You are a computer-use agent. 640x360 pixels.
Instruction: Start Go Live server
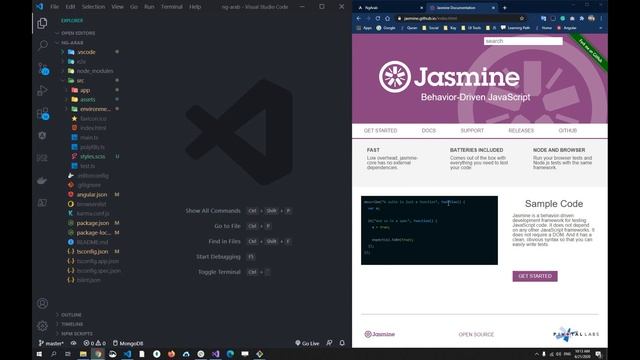pos(307,343)
